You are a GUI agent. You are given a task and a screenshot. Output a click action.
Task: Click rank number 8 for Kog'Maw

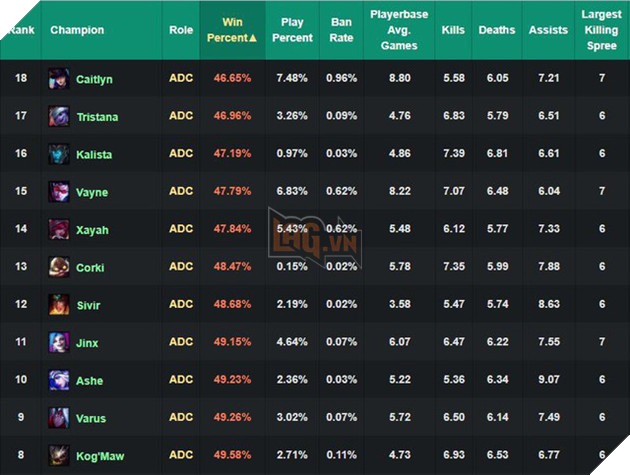pos(21,455)
